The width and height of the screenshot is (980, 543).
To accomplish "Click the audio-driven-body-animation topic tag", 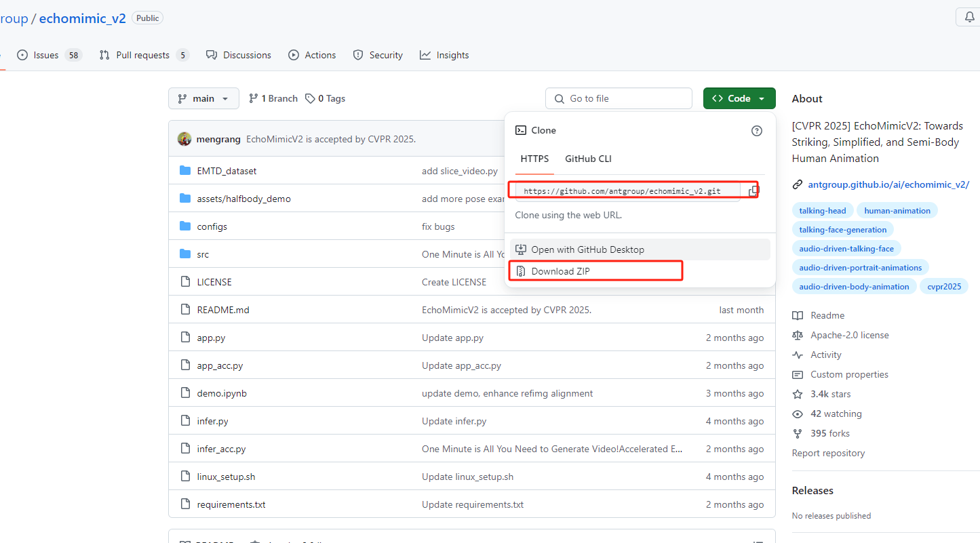I will 854,287.
